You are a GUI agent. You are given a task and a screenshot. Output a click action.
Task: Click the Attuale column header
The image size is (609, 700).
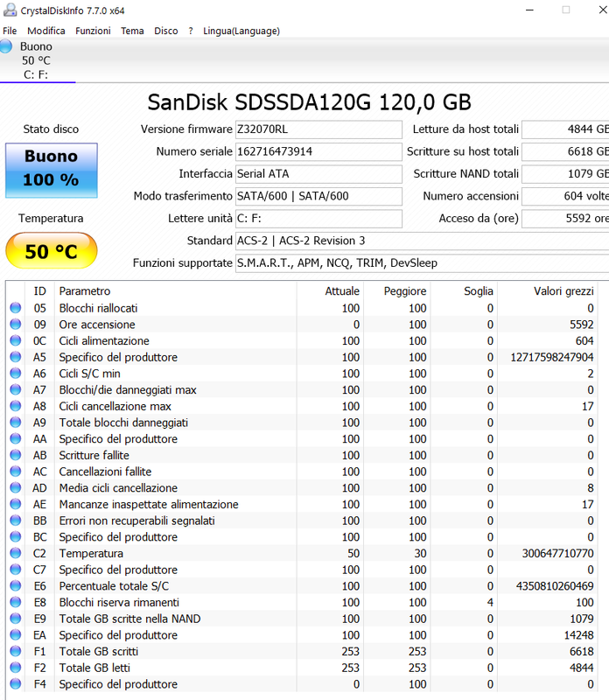click(331, 291)
